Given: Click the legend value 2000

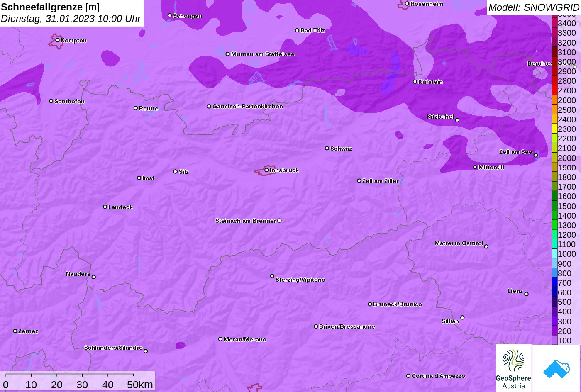Looking at the screenshot, I should [567, 158].
